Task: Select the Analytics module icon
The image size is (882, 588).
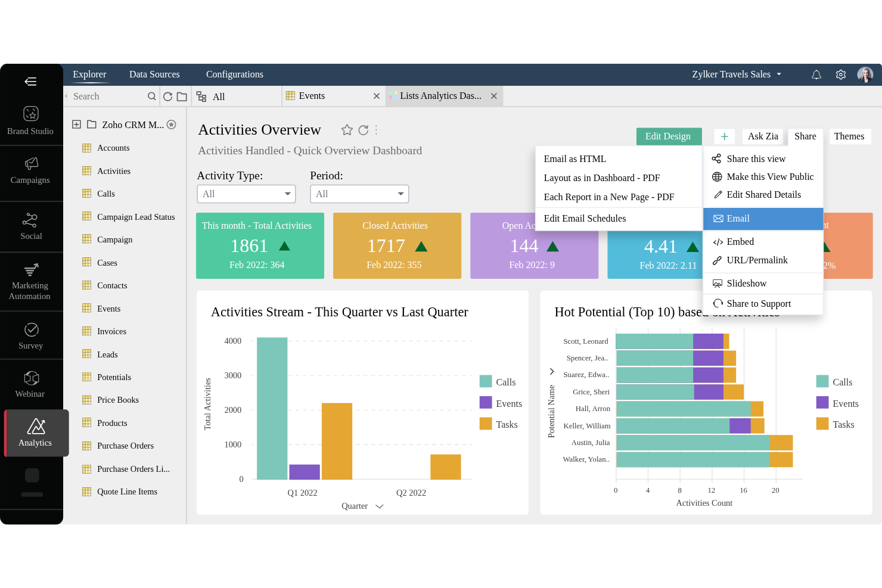Action: point(36,427)
